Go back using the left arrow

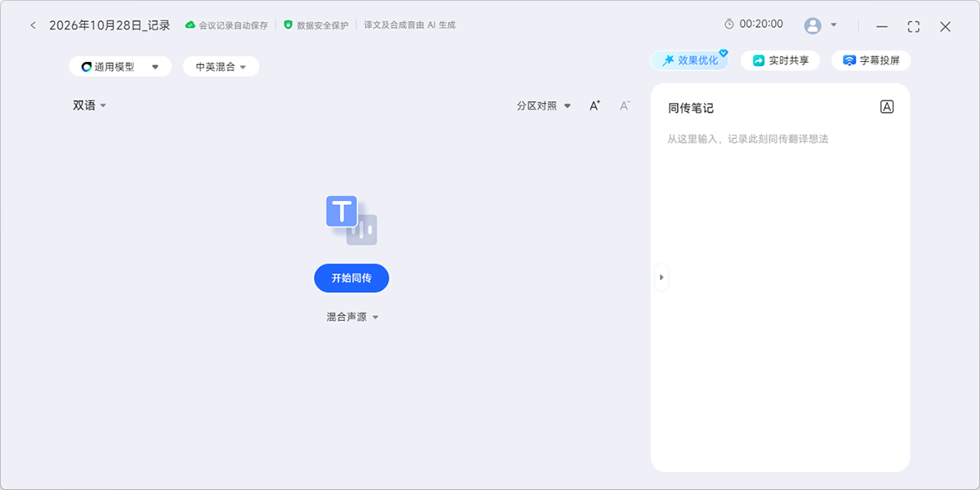pyautogui.click(x=33, y=25)
